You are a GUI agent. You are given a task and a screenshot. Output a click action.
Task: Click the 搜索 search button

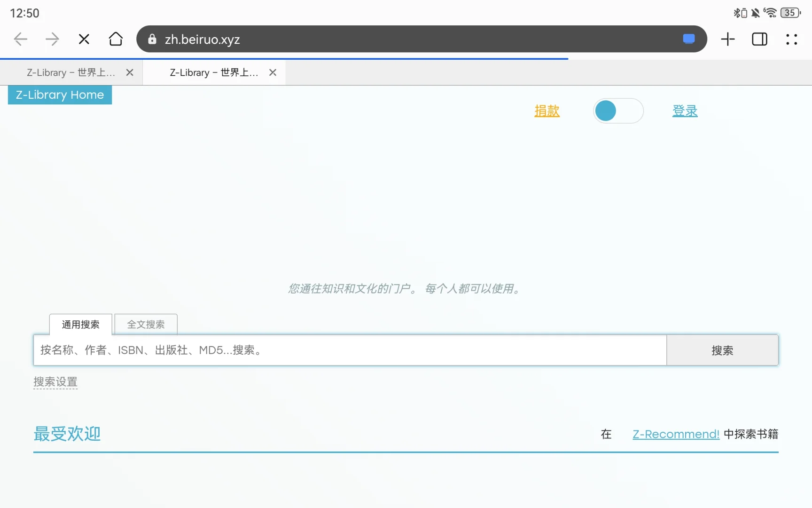[722, 350]
